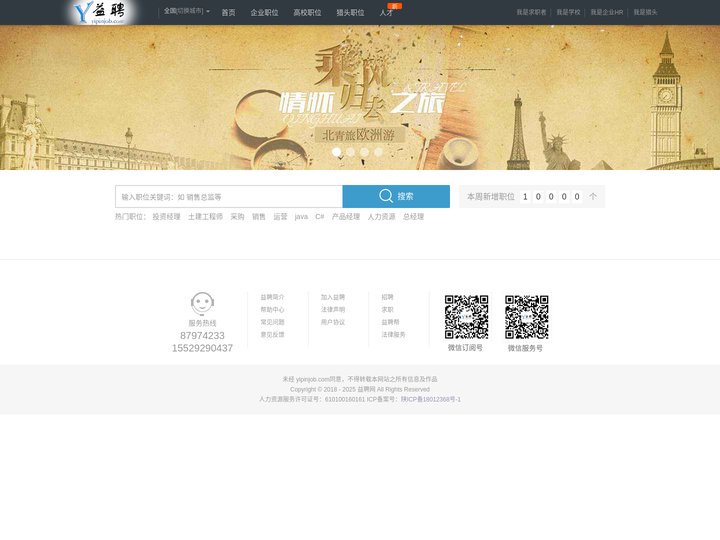Click the 我是猎头 link
Screen dimensions: 720x540
(x=645, y=12)
